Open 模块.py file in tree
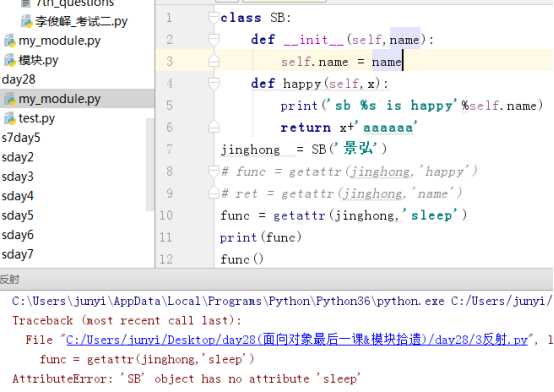Viewport: 554px width, 392px height. (x=38, y=60)
